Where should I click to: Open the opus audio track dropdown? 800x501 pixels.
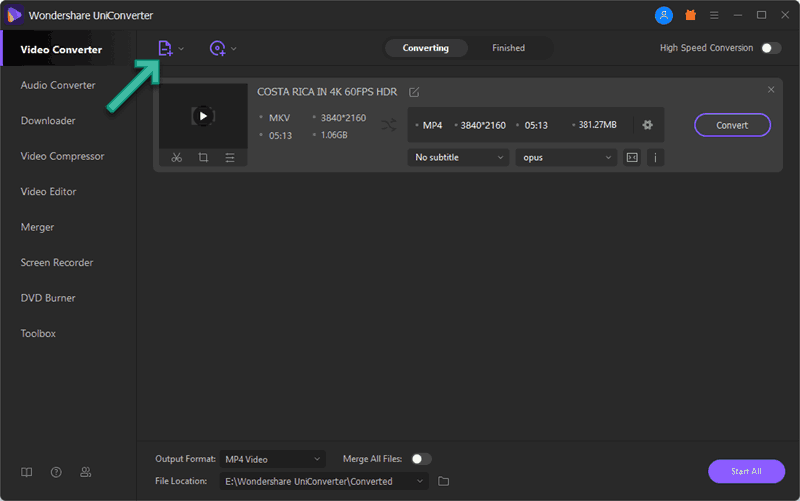(x=566, y=158)
